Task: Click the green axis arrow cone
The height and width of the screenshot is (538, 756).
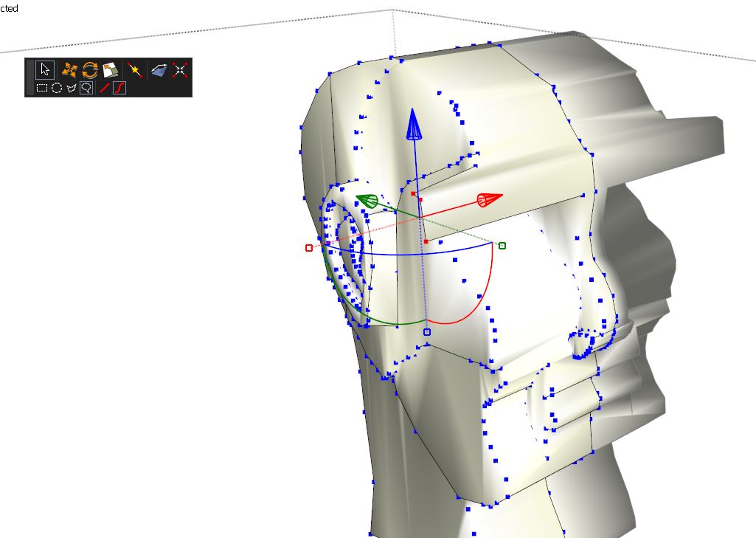Action: point(367,201)
